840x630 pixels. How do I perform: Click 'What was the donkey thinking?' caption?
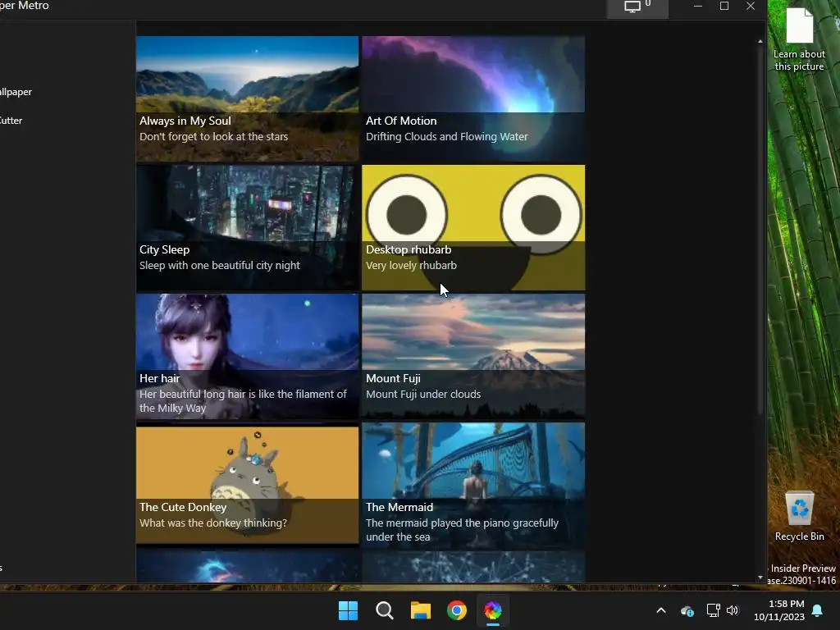213,523
